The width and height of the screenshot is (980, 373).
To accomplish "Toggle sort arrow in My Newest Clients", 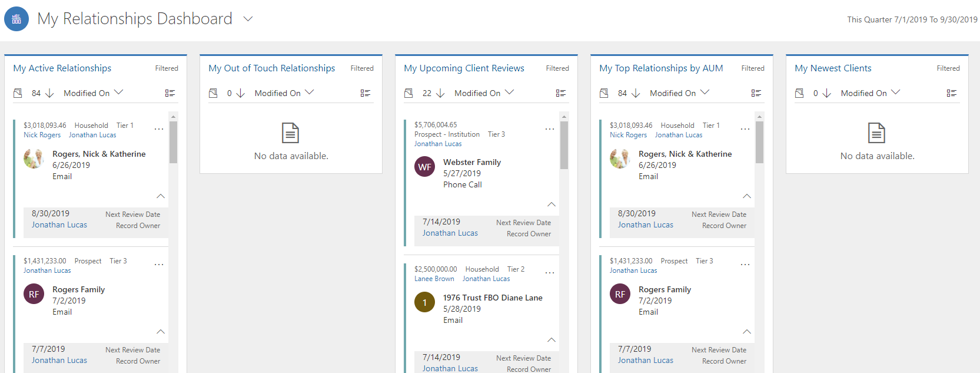I will (x=827, y=93).
